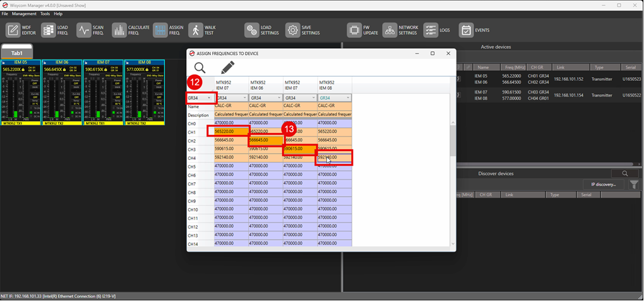This screenshot has width=644, height=301.
Task: Click the Load Settings gear icon
Action: coord(251,30)
